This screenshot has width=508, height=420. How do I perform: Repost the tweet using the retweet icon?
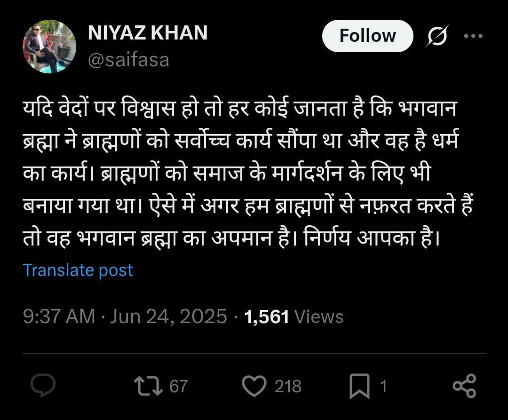click(x=149, y=386)
